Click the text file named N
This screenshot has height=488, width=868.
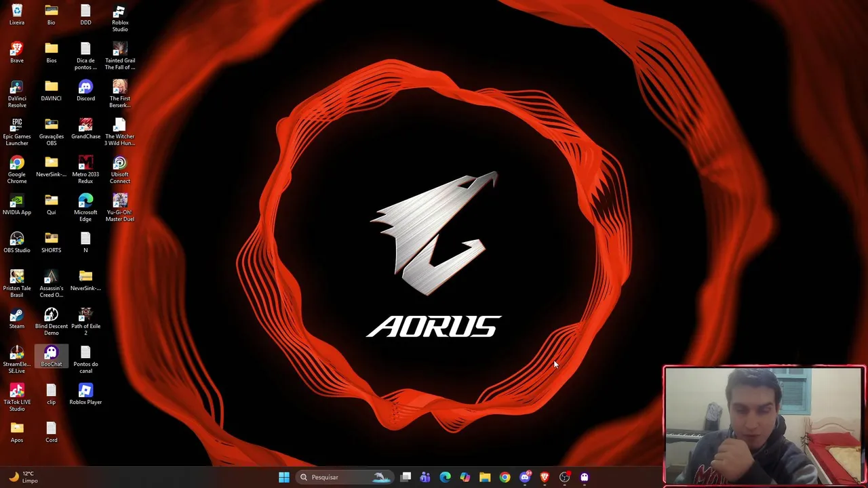click(85, 243)
